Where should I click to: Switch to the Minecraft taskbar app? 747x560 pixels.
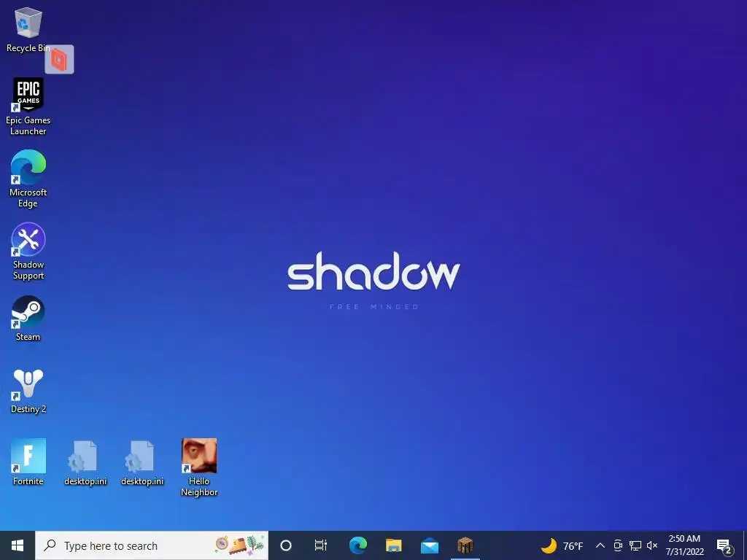point(465,545)
